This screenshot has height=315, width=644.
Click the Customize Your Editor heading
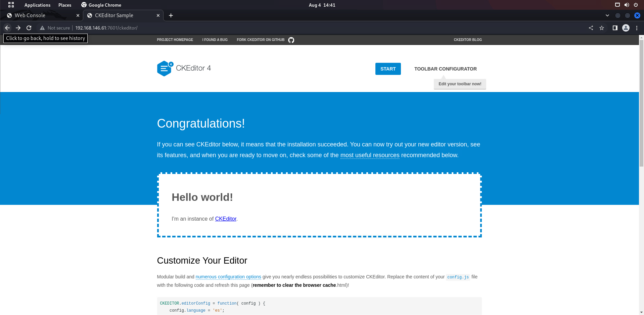pos(202,261)
